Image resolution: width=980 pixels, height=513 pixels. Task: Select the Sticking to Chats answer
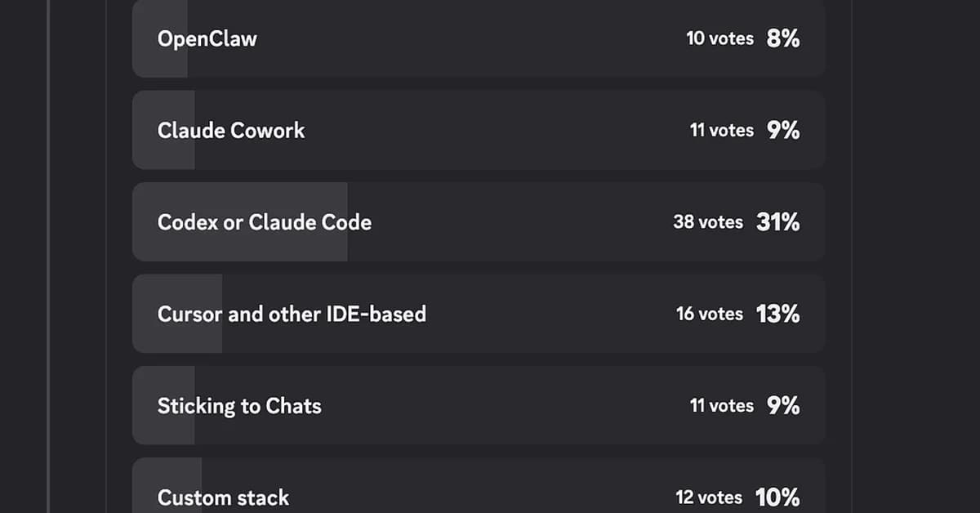tap(239, 406)
